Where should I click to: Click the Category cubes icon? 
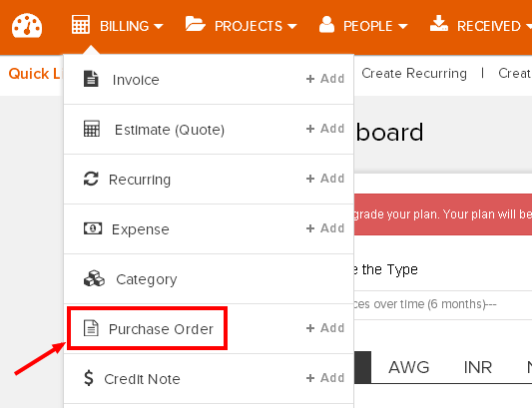point(94,278)
